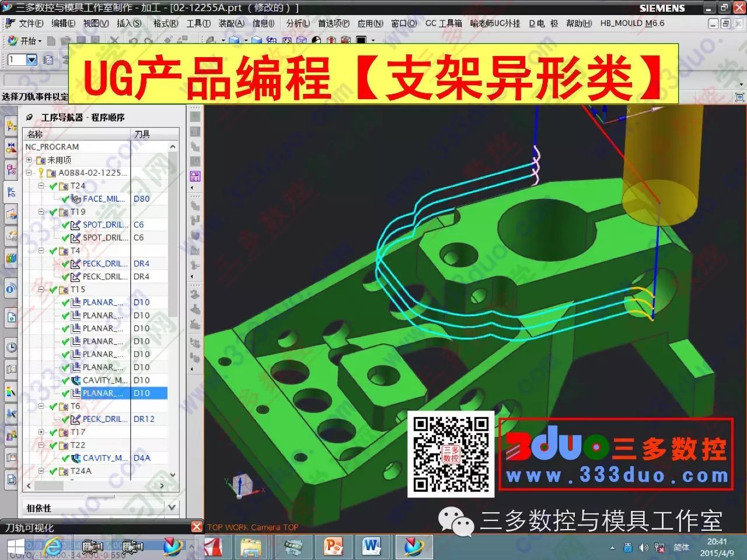The image size is (747, 560).
Task: Click the green checkmark beside T17
Action: tap(54, 432)
